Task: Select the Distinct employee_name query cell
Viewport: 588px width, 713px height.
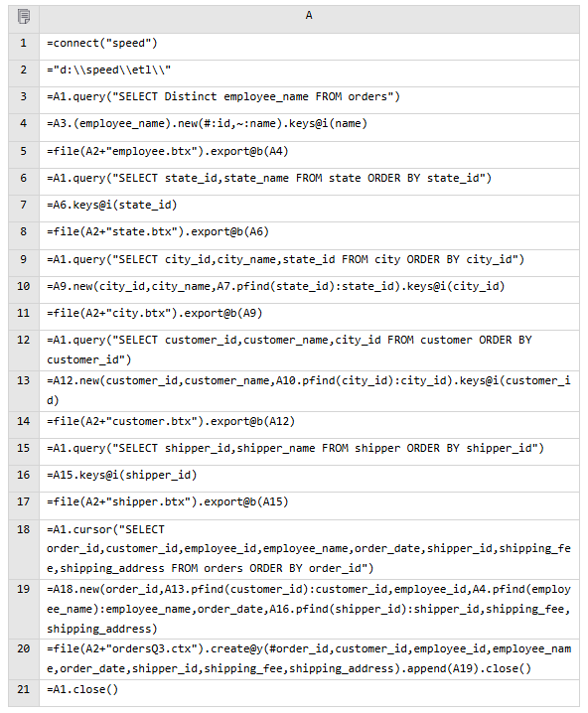Action: coord(309,100)
